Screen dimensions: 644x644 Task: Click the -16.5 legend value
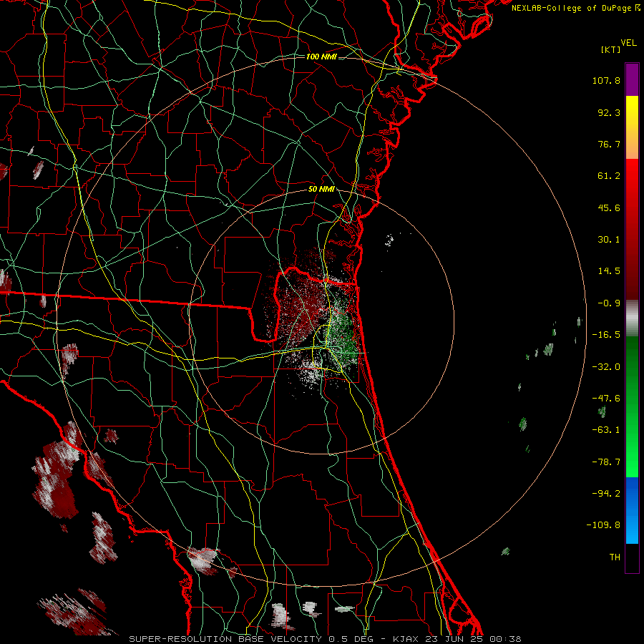coord(606,335)
